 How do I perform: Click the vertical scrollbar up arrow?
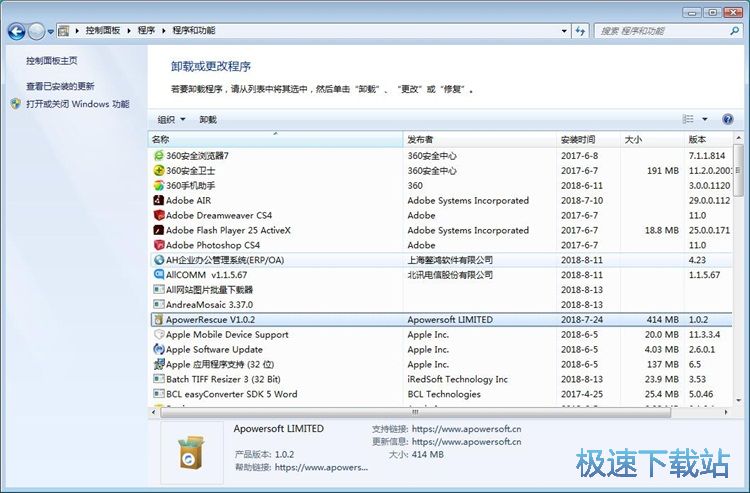pyautogui.click(x=738, y=139)
